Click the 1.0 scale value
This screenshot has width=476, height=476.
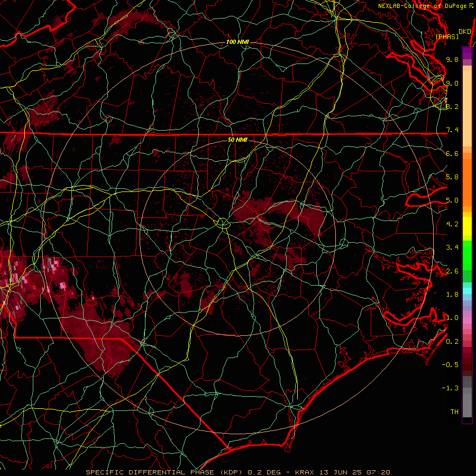452,318
